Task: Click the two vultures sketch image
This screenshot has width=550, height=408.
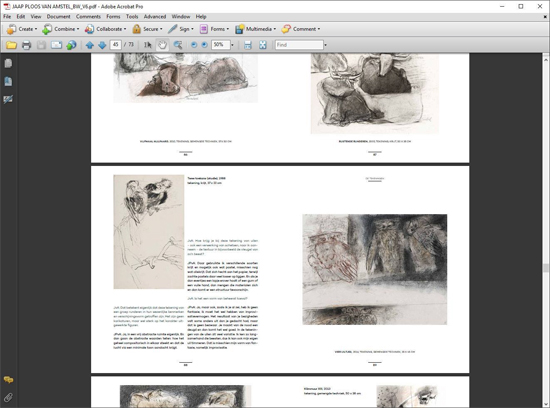Action: (149, 232)
